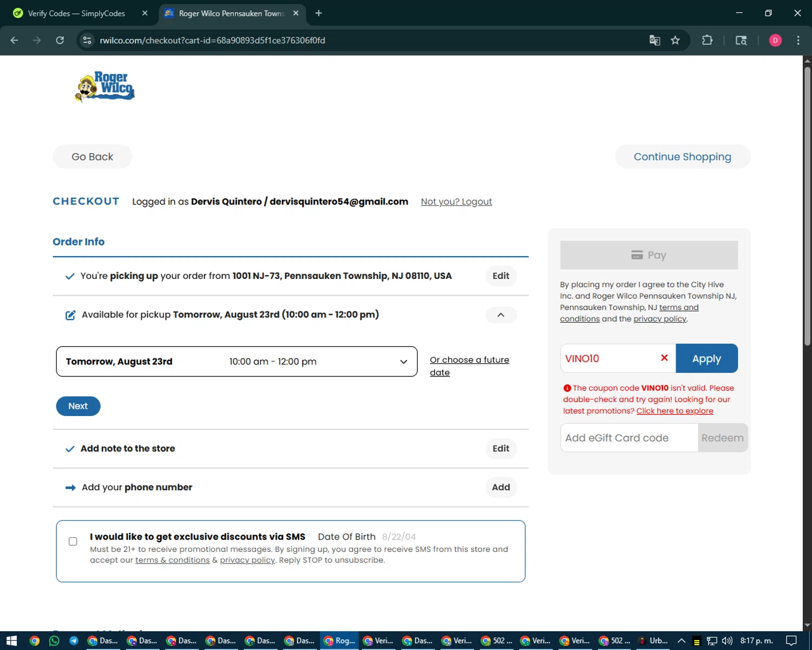Click the Pay button
The width and height of the screenshot is (812, 650).
(649, 255)
